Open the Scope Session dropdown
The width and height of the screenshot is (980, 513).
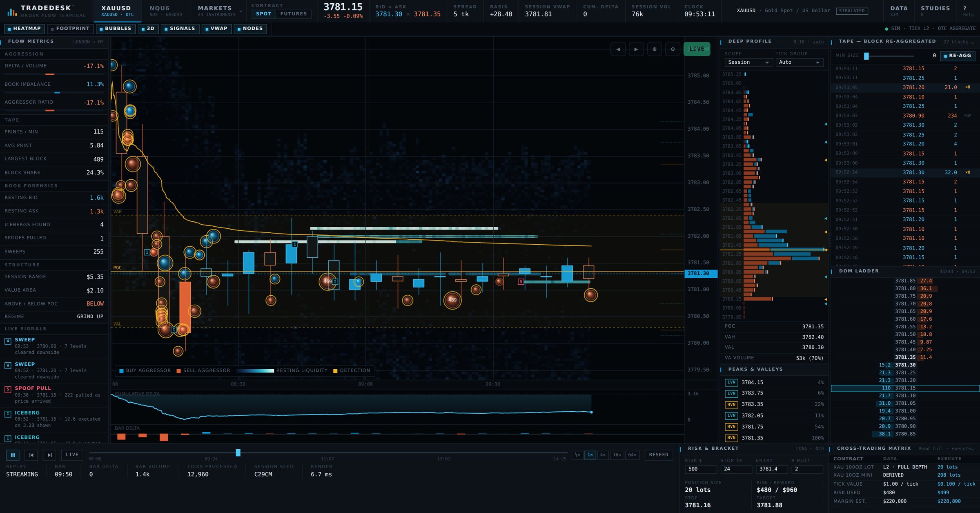pyautogui.click(x=748, y=62)
